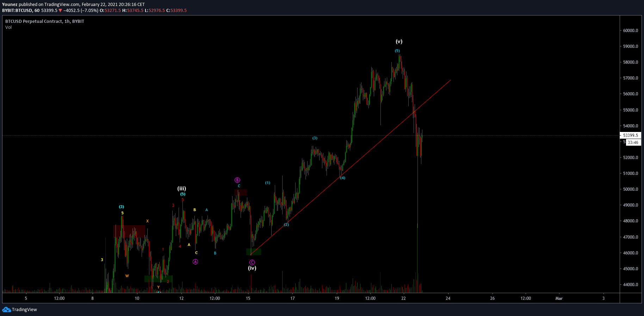
Task: Click the orange X wave label
Action: coord(147,221)
